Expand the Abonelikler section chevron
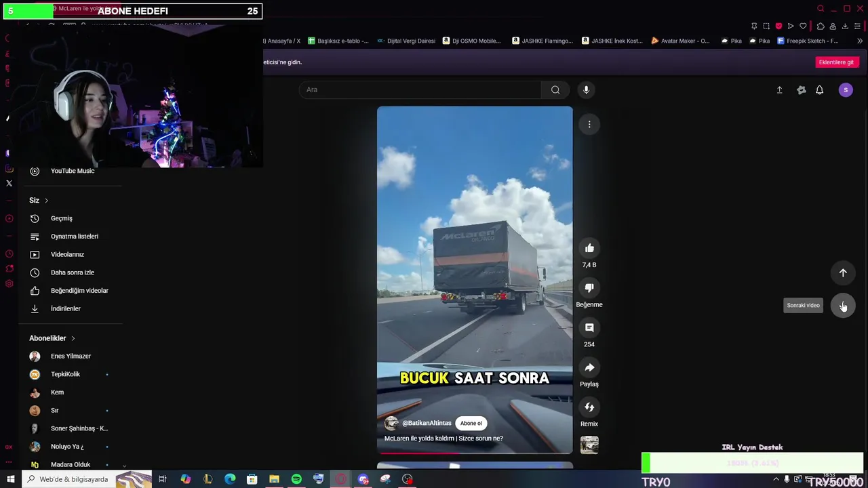Screen dimensions: 868x488 tap(73, 338)
